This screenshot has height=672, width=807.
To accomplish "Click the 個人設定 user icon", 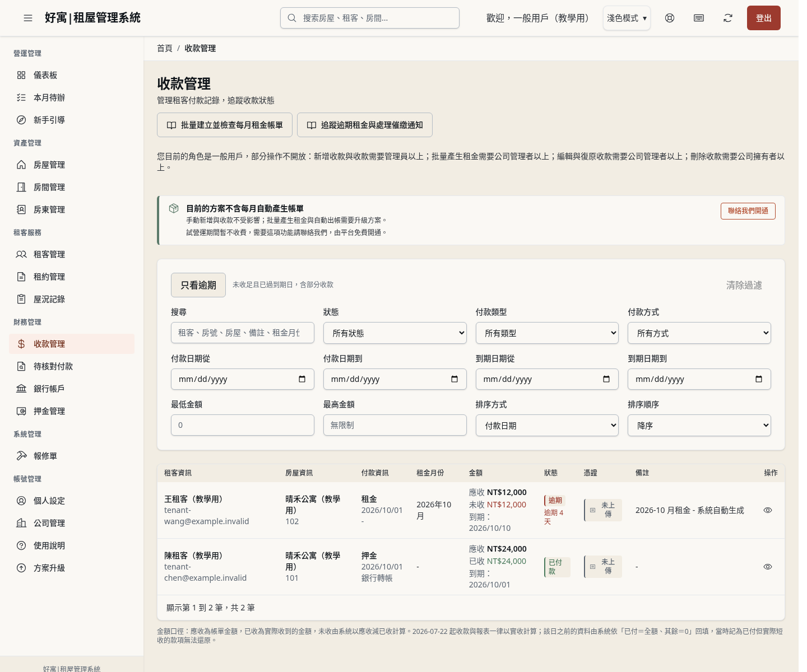I will [x=21, y=501].
